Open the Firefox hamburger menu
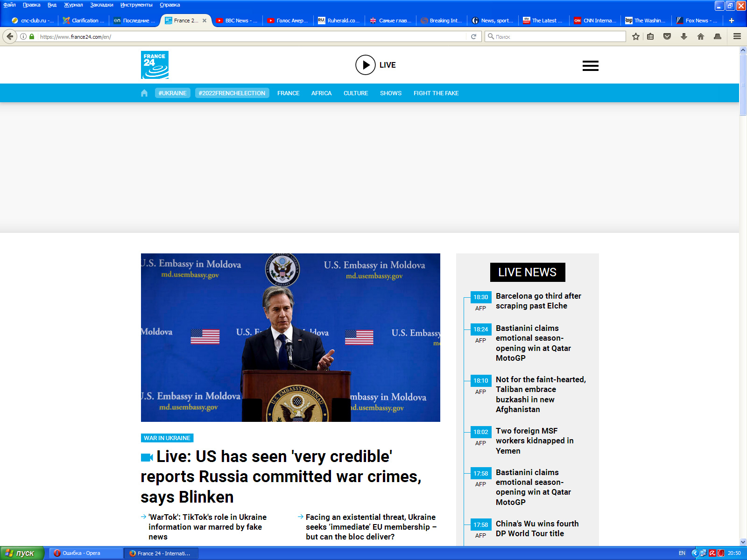The height and width of the screenshot is (560, 747). pos(737,36)
